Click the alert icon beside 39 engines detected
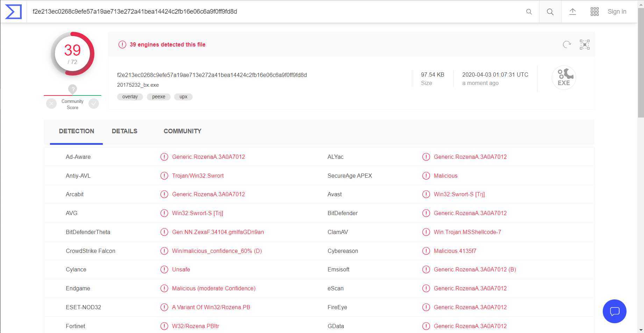Image resolution: width=644 pixels, height=333 pixels. [122, 44]
